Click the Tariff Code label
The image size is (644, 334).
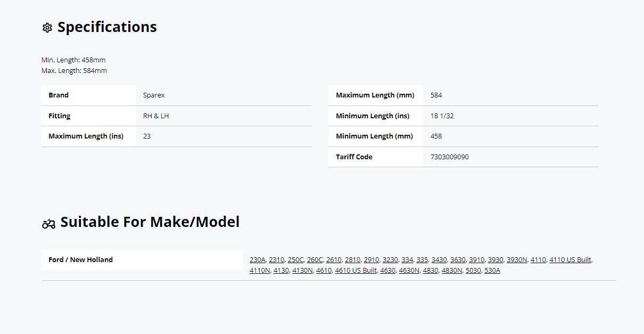click(x=354, y=157)
